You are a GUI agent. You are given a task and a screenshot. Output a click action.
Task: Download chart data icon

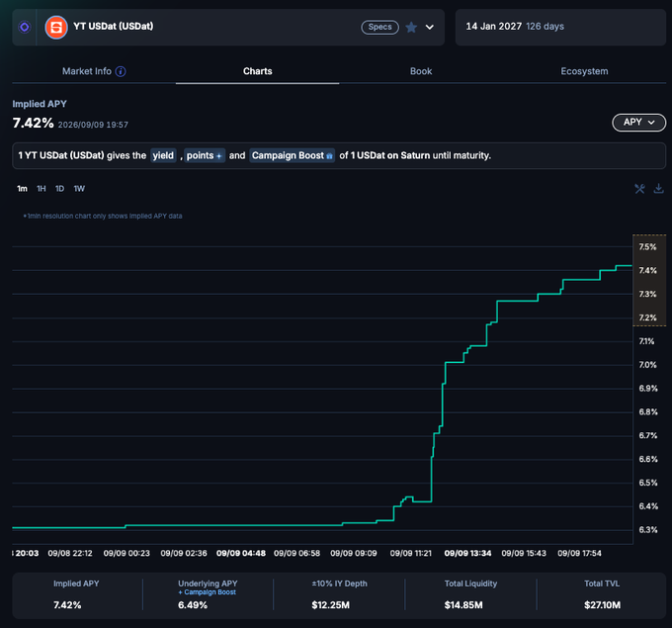point(658,188)
